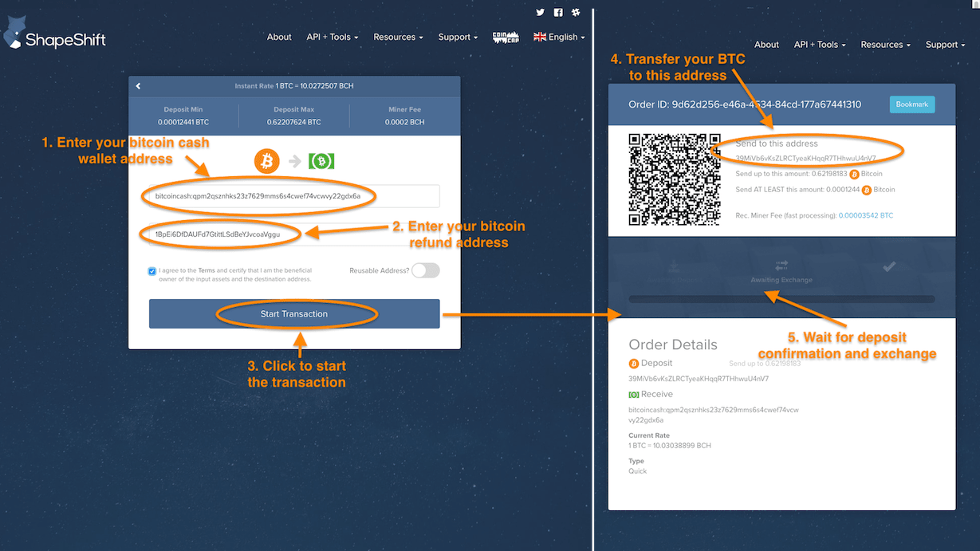Click 'Instant Rate 1 BTC = 10.0272507 BCH' text
Image resolution: width=980 pixels, height=551 pixels.
click(x=294, y=86)
